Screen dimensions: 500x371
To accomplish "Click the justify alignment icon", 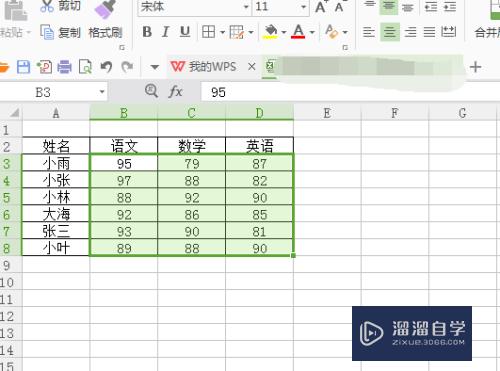I will (429, 32).
